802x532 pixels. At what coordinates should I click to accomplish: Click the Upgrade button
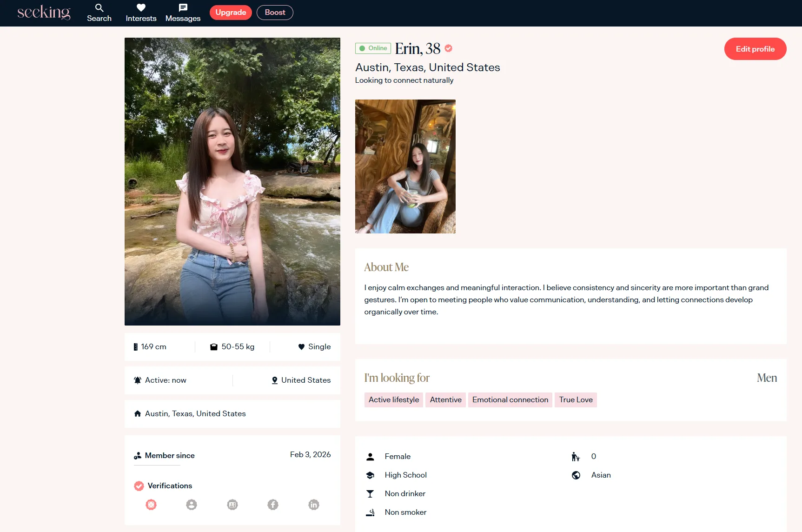(x=231, y=13)
